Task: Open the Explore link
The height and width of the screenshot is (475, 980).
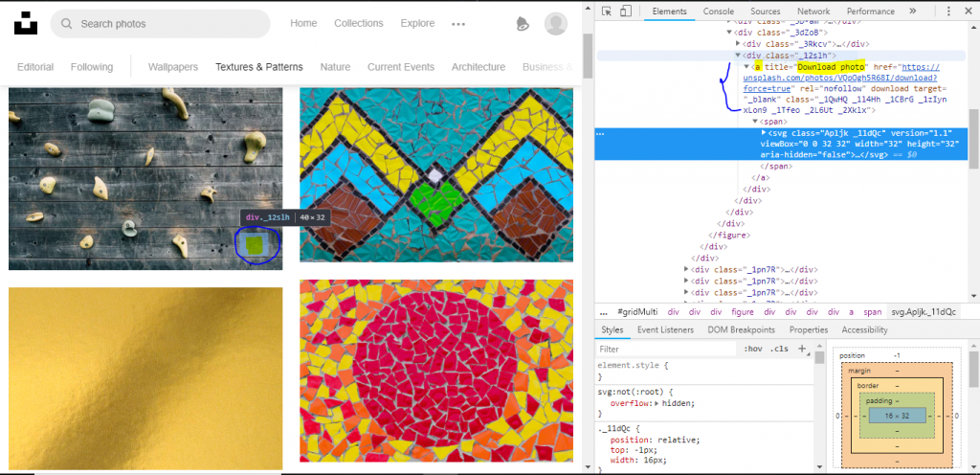Action: [417, 23]
